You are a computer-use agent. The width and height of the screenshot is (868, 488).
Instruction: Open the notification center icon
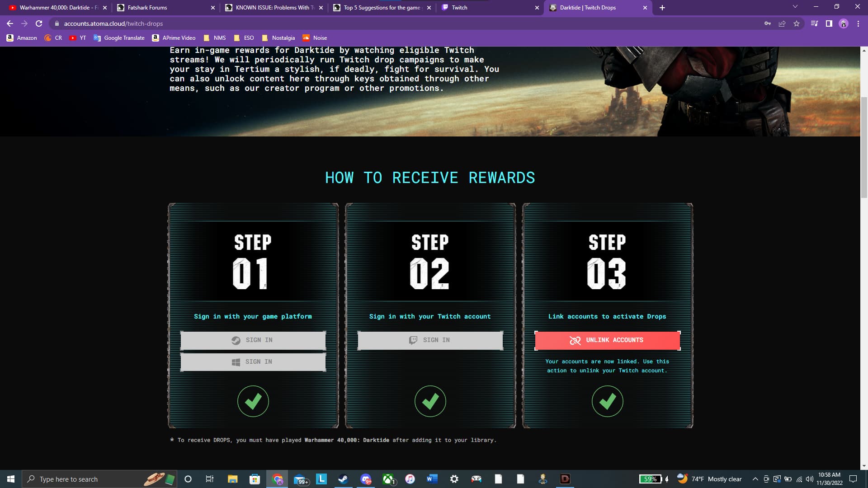point(853,479)
